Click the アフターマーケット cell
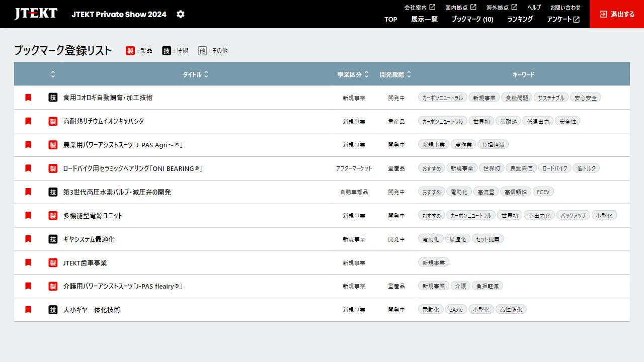The width and height of the screenshot is (644, 362). tap(354, 168)
